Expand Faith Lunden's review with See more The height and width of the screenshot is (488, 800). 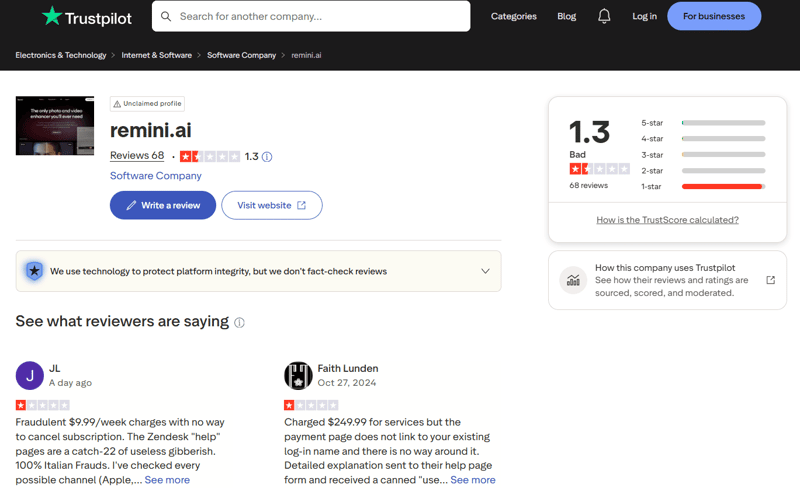pos(472,480)
